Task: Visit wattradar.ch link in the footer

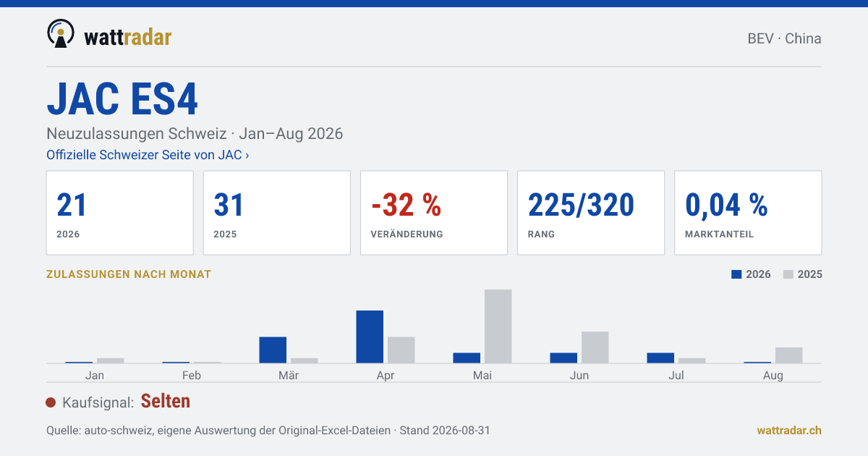Action: (x=789, y=430)
